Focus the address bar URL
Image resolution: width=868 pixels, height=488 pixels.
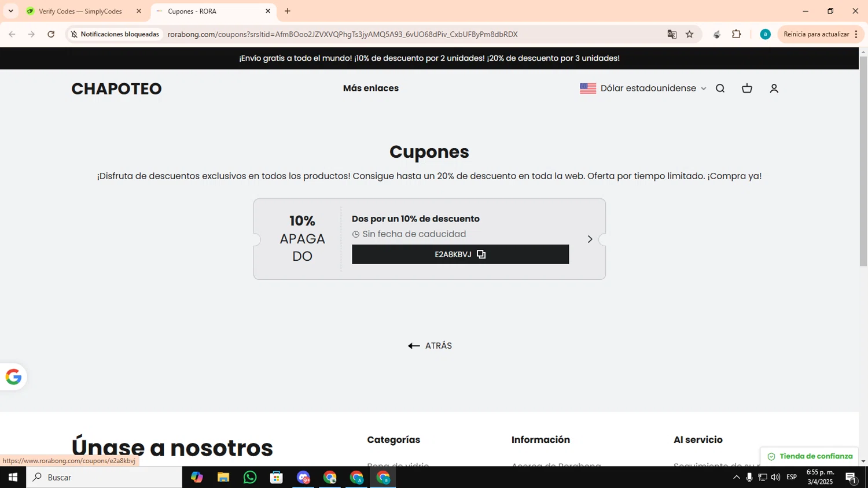pos(343,34)
